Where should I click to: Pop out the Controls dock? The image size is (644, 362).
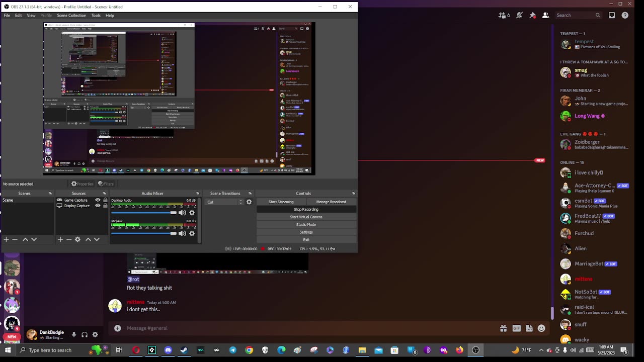354,194
